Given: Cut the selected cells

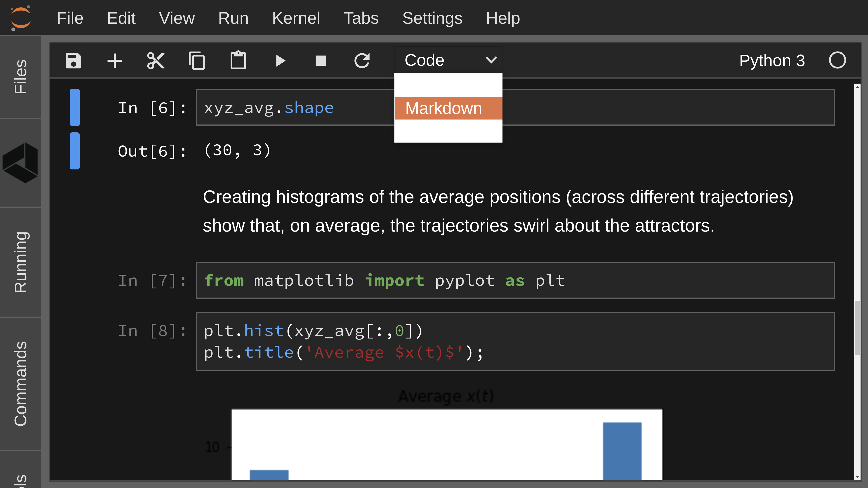Looking at the screenshot, I should 156,60.
